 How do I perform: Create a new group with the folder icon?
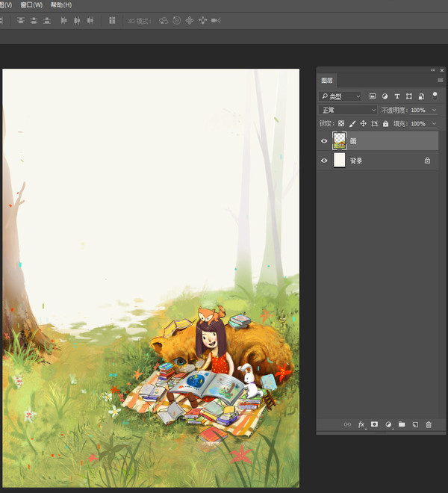[402, 424]
